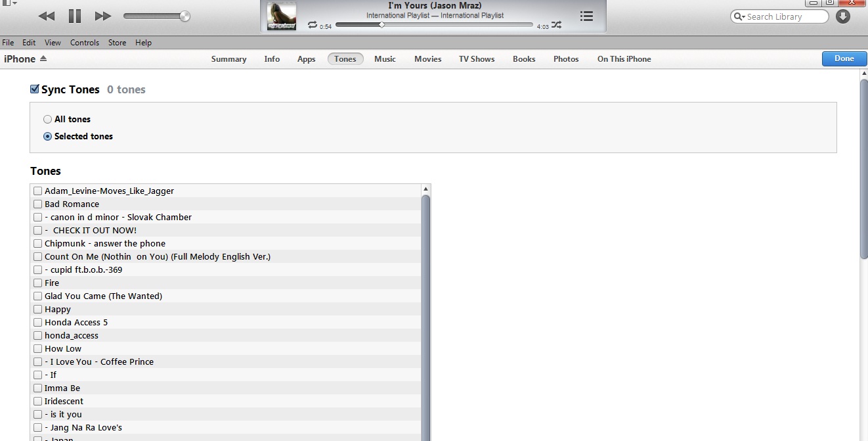Check CHECK IT OUT NOW! tone
The width and height of the screenshot is (868, 441).
click(x=37, y=231)
